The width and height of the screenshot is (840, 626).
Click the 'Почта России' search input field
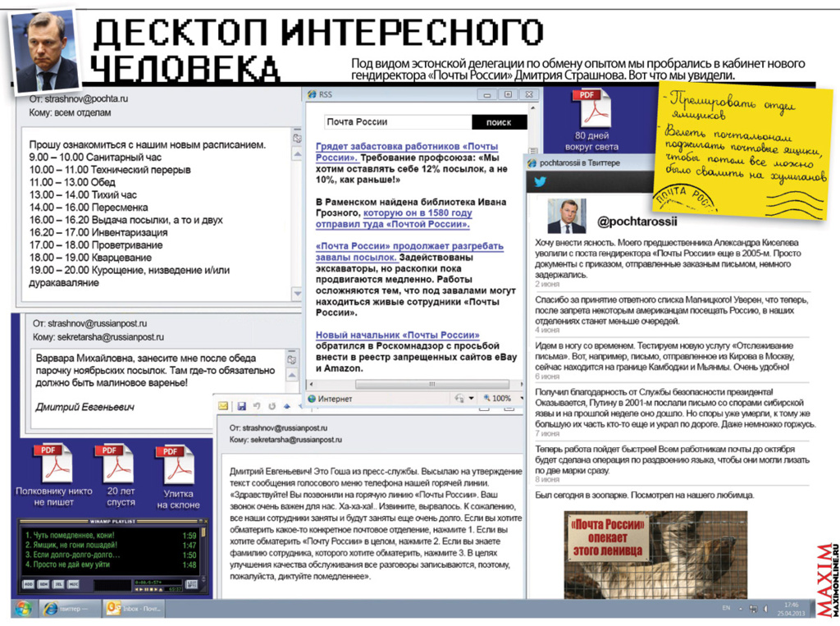(397, 122)
